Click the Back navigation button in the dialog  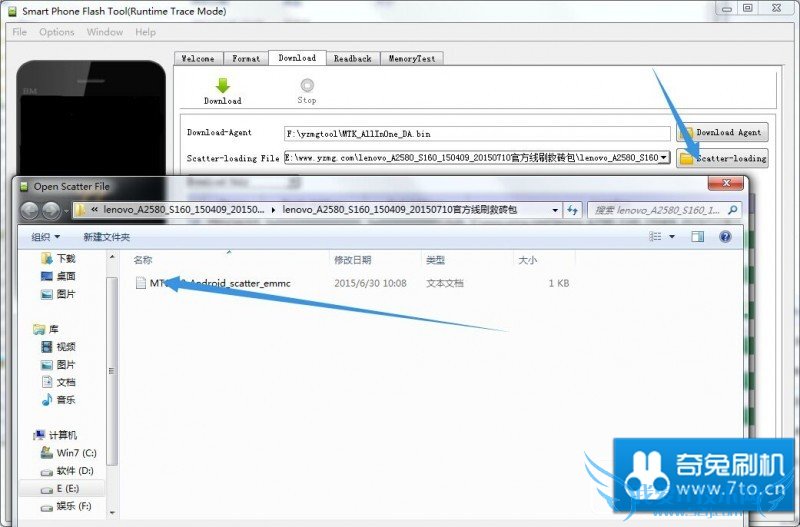coord(30,210)
